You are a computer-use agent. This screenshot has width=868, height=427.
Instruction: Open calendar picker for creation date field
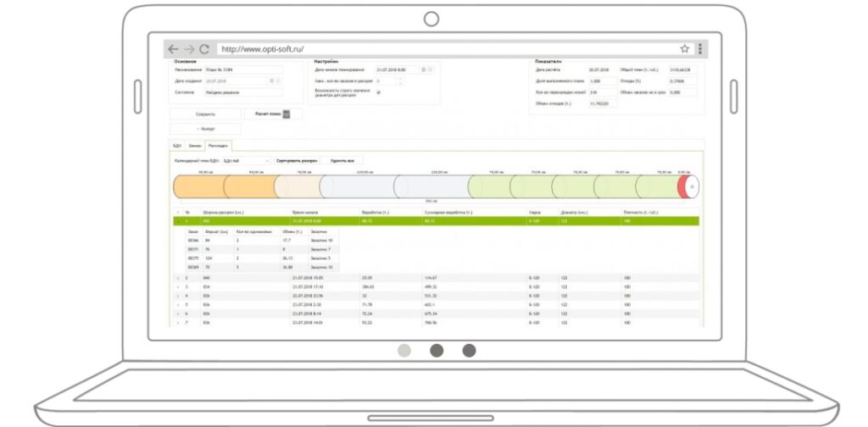pos(271,80)
